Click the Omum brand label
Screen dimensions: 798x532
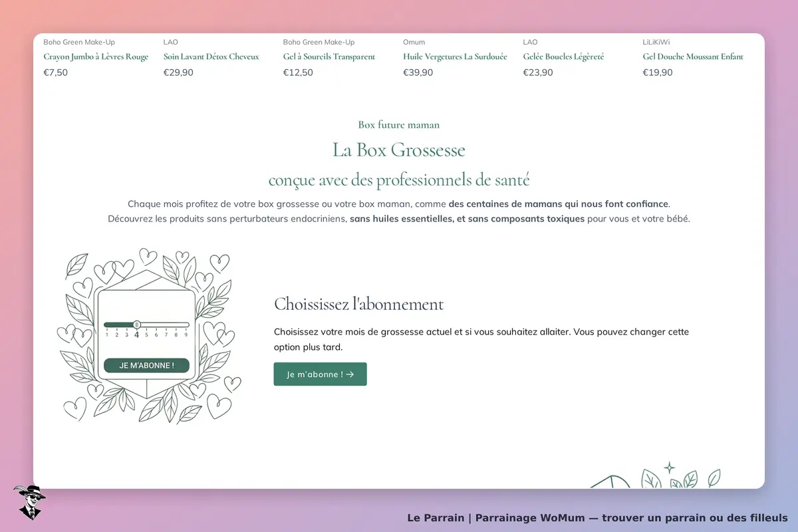point(414,42)
